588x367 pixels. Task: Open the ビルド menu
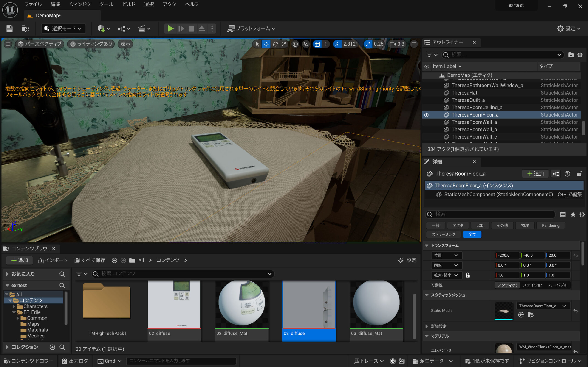coord(129,4)
